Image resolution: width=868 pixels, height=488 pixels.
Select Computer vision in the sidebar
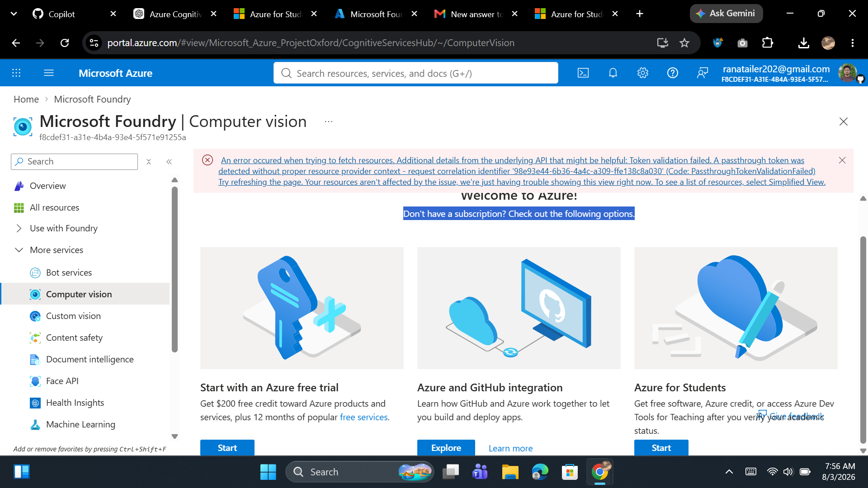(x=86, y=294)
